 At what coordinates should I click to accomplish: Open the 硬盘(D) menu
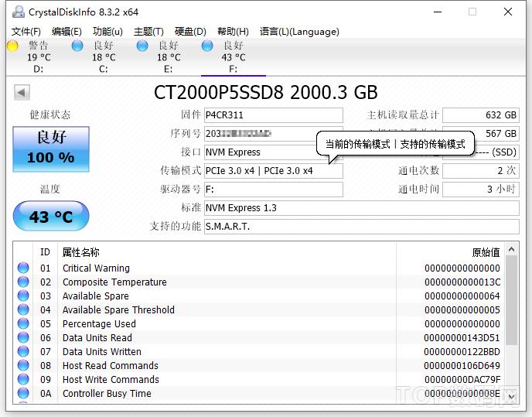[190, 32]
